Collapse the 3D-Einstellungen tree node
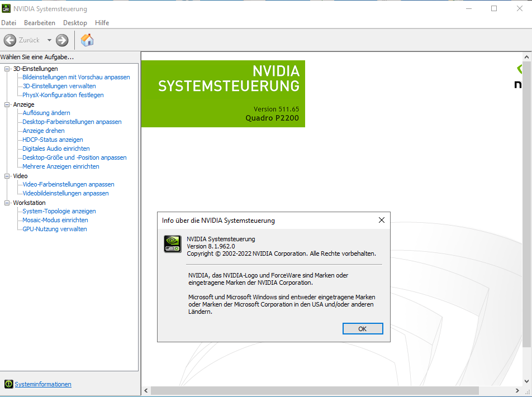The width and height of the screenshot is (532, 397). [x=7, y=69]
